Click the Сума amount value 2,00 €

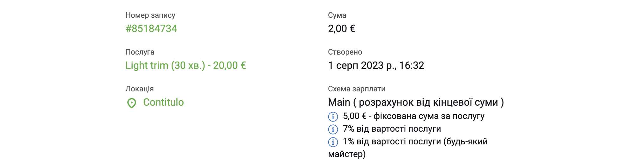341,29
